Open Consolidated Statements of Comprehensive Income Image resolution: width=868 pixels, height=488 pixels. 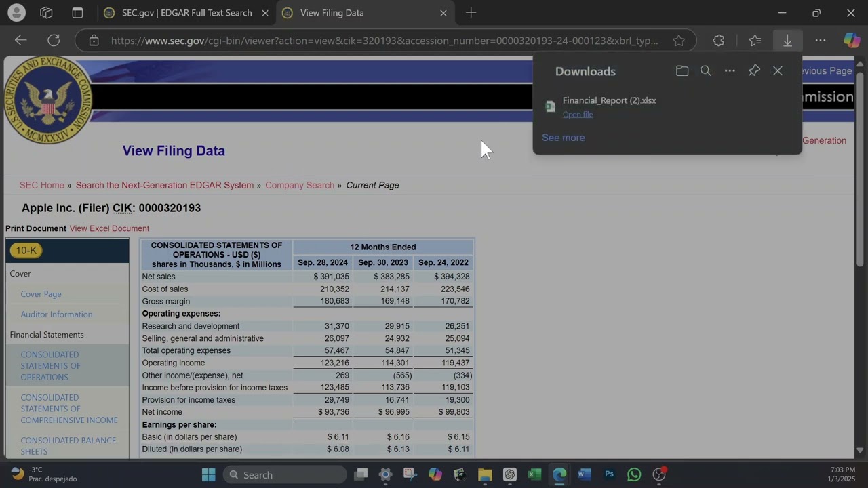(x=69, y=409)
